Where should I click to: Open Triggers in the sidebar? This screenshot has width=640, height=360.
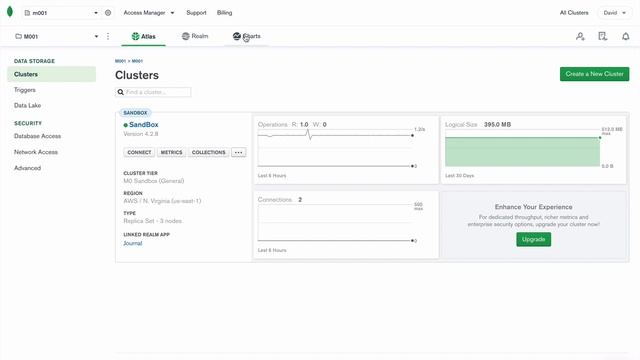point(24,90)
